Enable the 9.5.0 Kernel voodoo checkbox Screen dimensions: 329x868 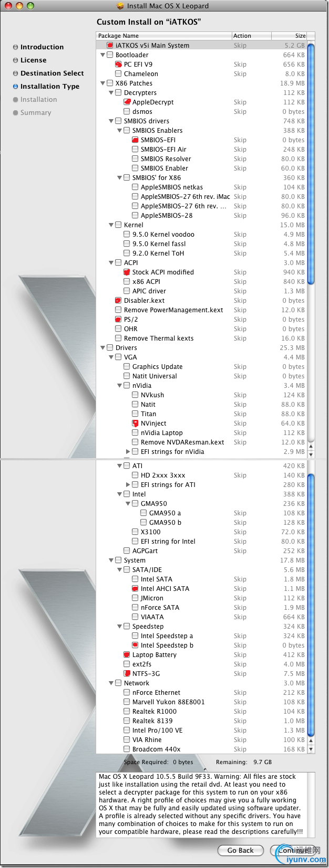[x=127, y=235]
